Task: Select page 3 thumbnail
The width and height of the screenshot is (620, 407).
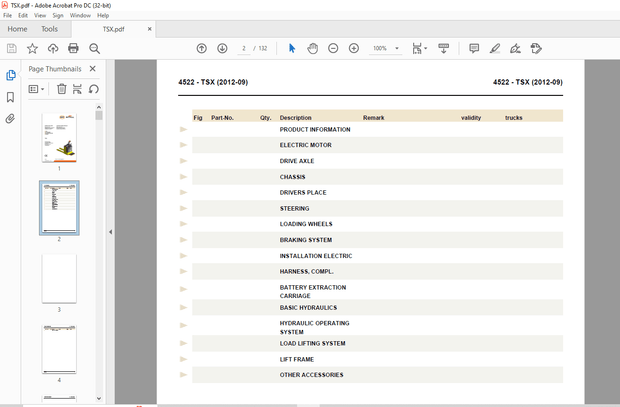Action: point(59,279)
